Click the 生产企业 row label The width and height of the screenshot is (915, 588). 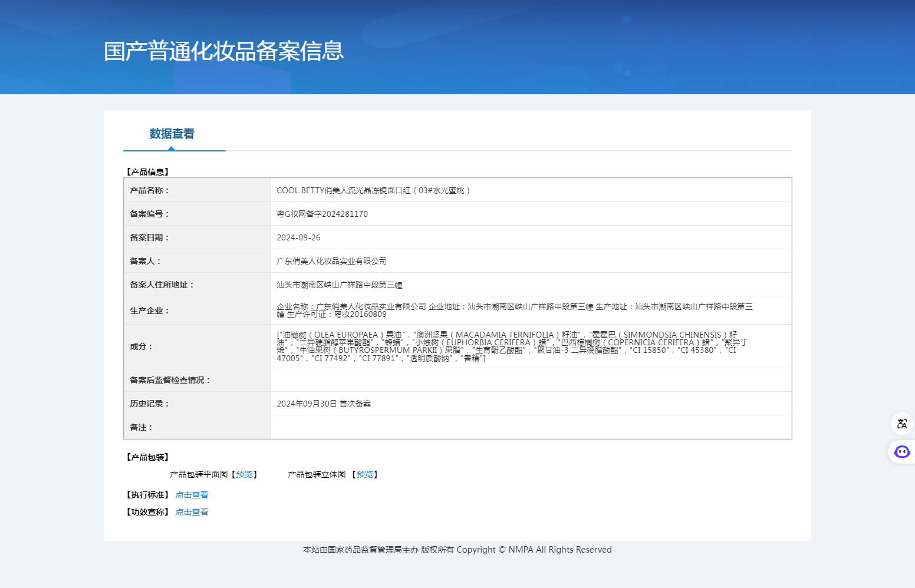149,310
